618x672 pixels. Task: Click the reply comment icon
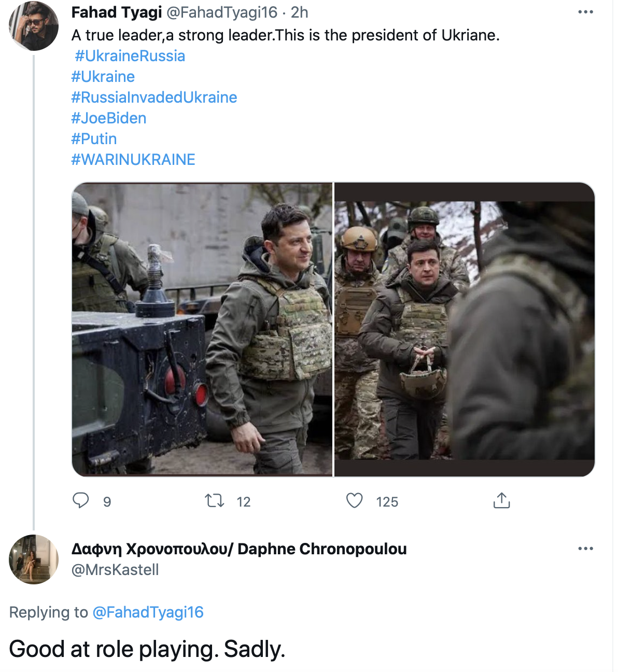80,500
